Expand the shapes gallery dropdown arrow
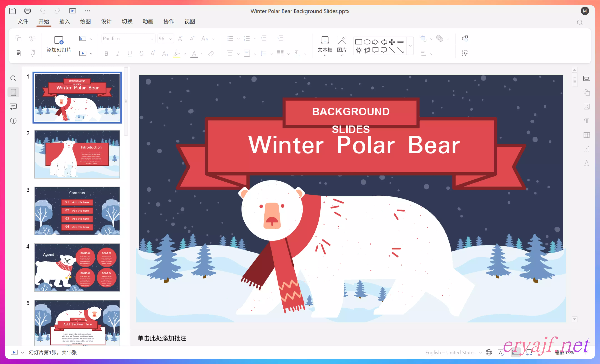 (410, 46)
